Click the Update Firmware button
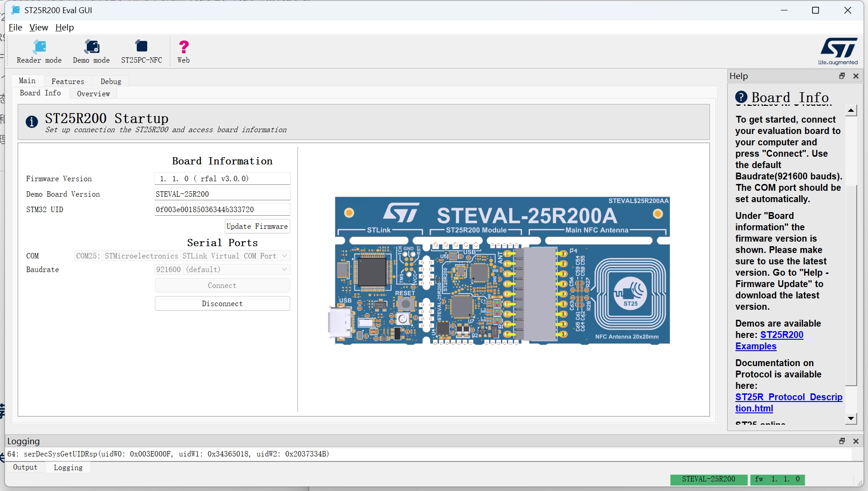868x491 pixels. pos(257,226)
